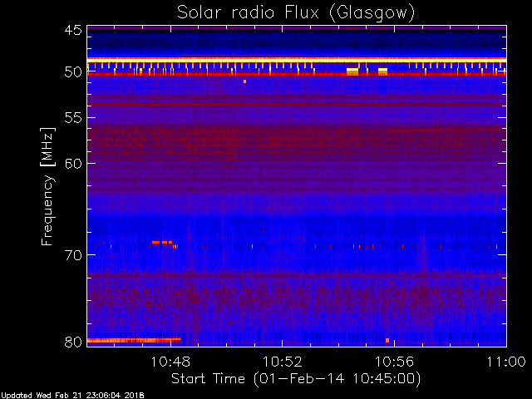
Task: Click the bright yellow-white band near 49 MHz
Action: click(x=297, y=60)
